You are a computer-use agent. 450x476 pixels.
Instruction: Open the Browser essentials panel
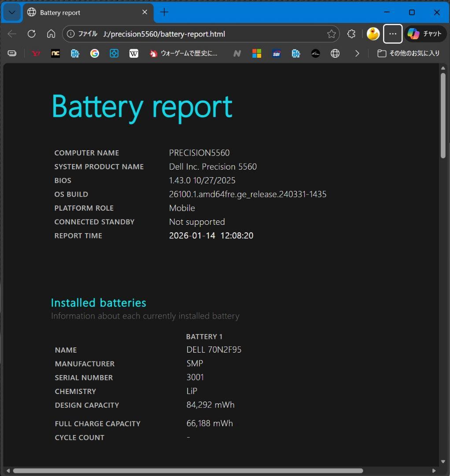351,34
